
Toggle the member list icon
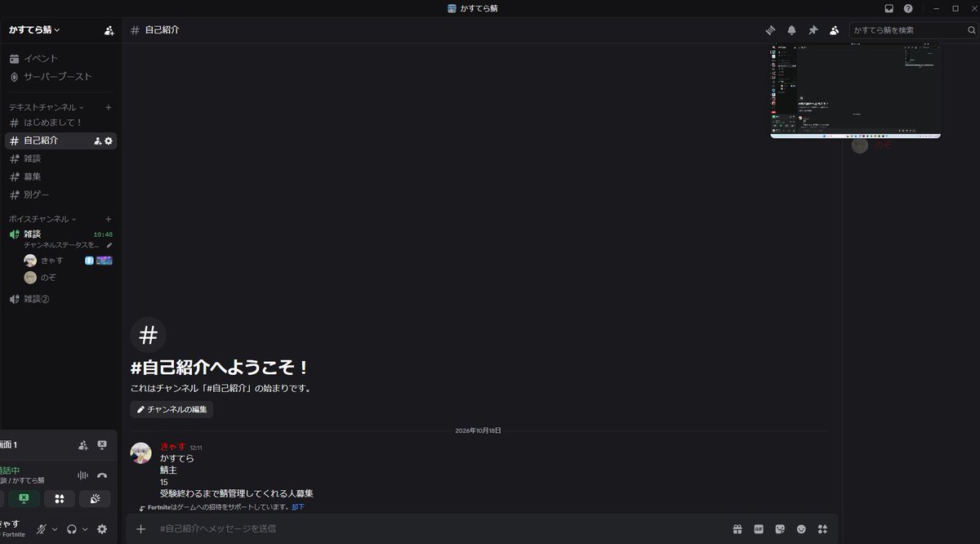coord(834,30)
